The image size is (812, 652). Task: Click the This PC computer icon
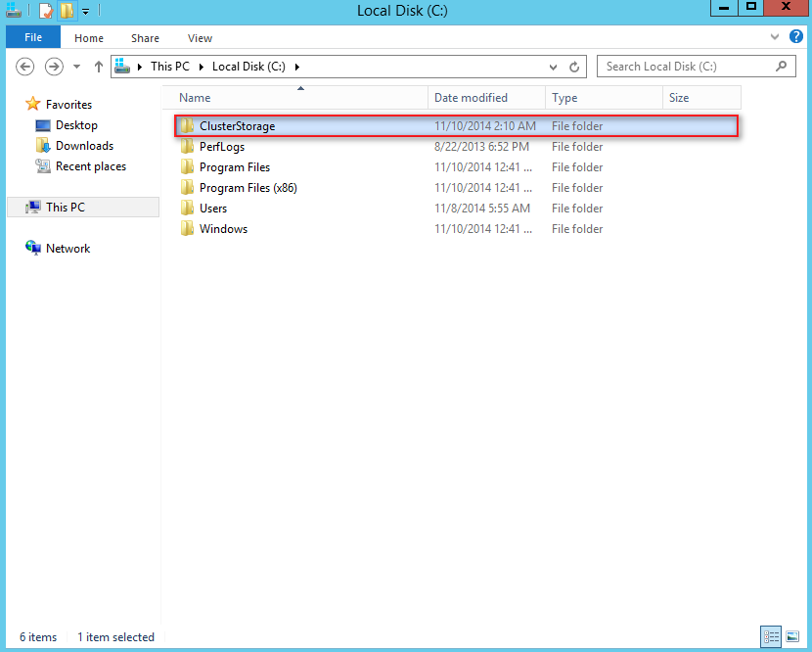[33, 207]
